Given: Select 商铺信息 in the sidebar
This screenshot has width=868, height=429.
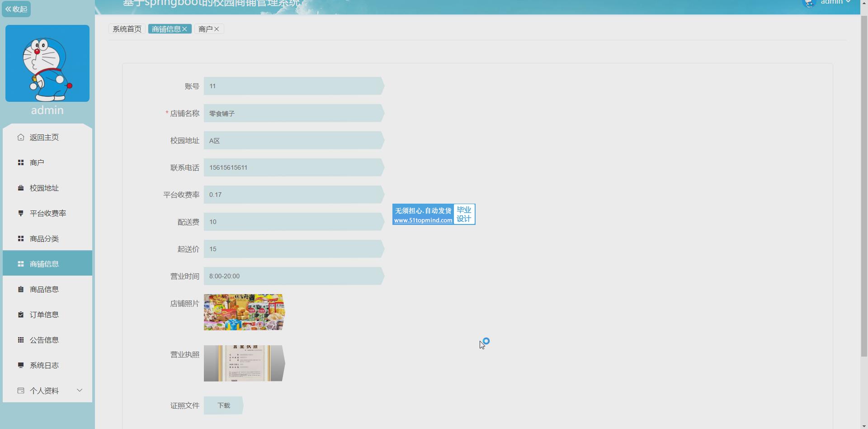Looking at the screenshot, I should click(x=47, y=263).
